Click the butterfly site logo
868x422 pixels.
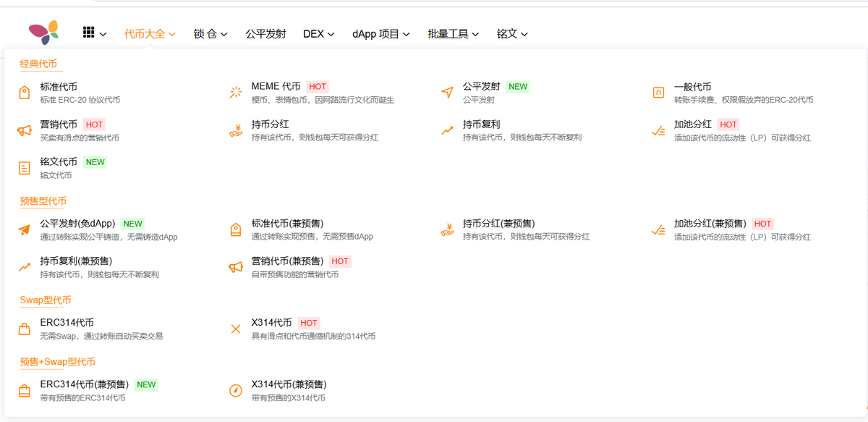(43, 33)
